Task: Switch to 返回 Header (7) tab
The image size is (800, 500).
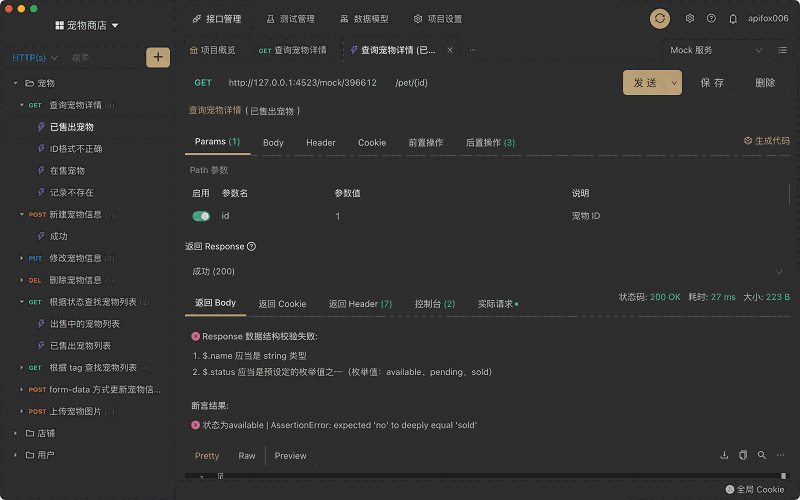Action: coord(360,304)
